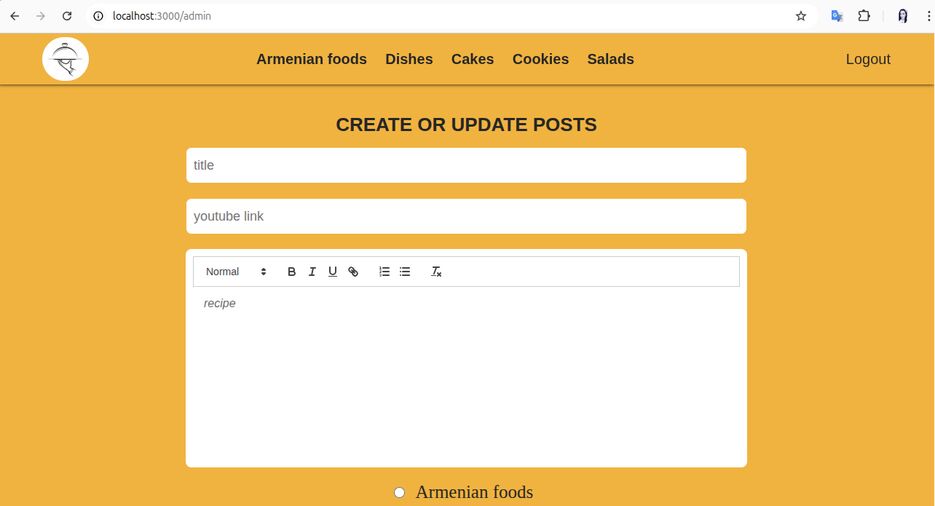Viewport: 935px width, 506px height.
Task: Click the Create or Update Posts heading
Action: tap(466, 125)
